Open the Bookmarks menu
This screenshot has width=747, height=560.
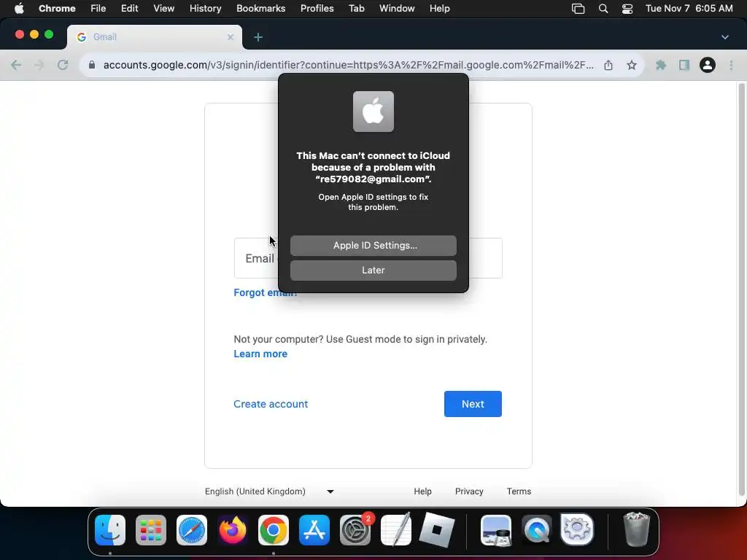pyautogui.click(x=260, y=9)
